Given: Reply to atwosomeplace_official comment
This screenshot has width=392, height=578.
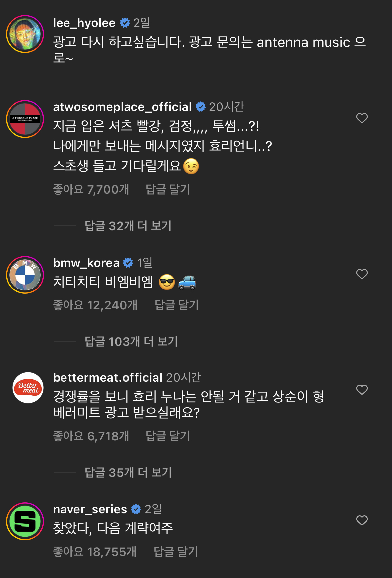Looking at the screenshot, I should (168, 190).
